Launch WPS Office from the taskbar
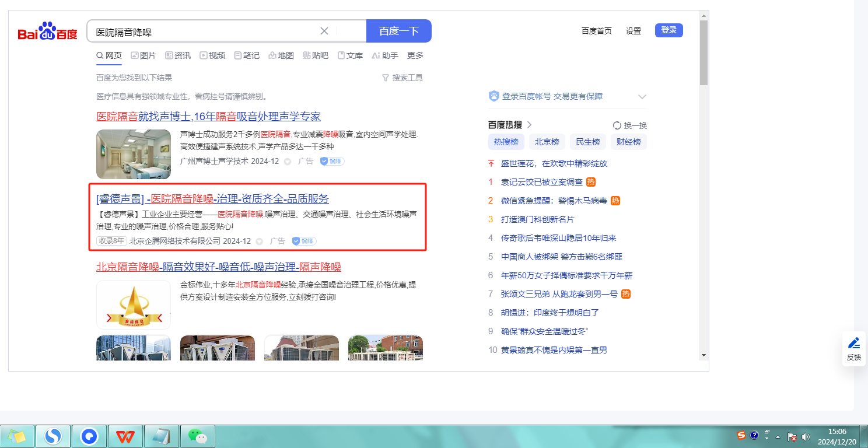This screenshot has height=448, width=868. 125,436
